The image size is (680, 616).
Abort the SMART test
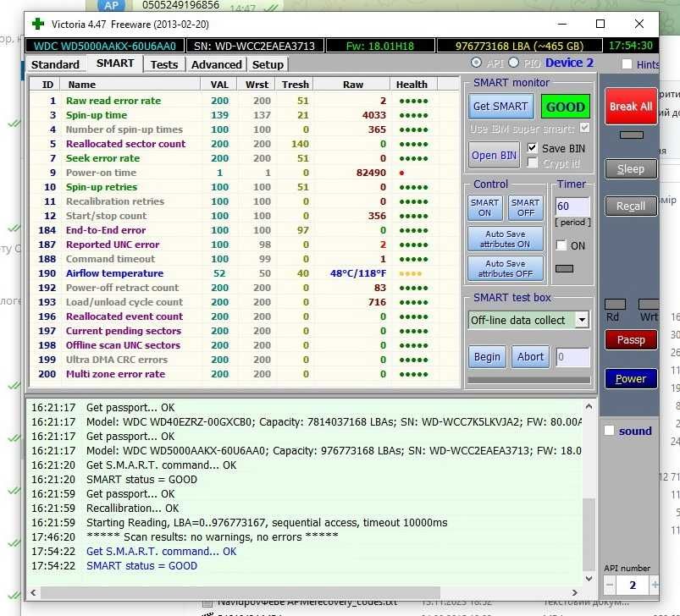(530, 357)
